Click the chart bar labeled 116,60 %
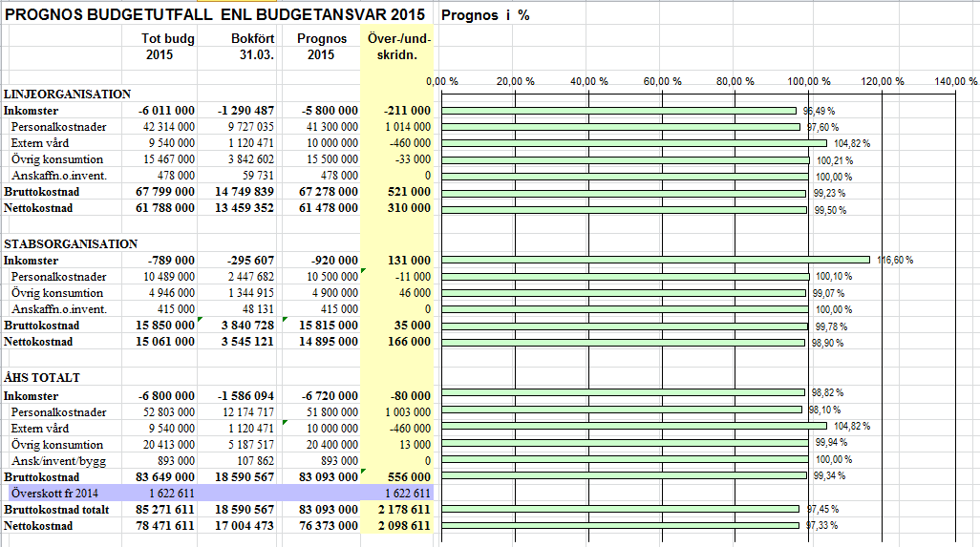The height and width of the screenshot is (547, 980). (x=655, y=260)
